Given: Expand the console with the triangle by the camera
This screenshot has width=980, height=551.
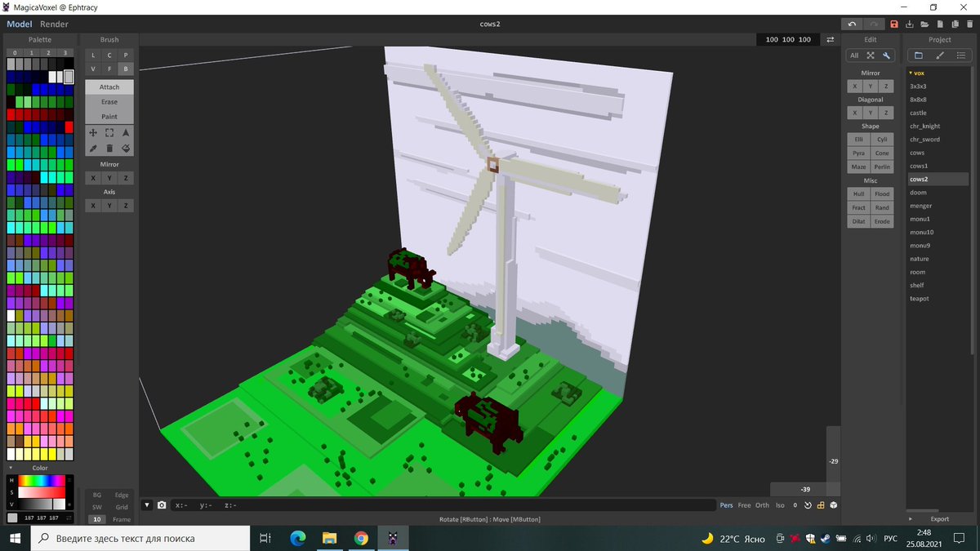Looking at the screenshot, I should click(148, 505).
